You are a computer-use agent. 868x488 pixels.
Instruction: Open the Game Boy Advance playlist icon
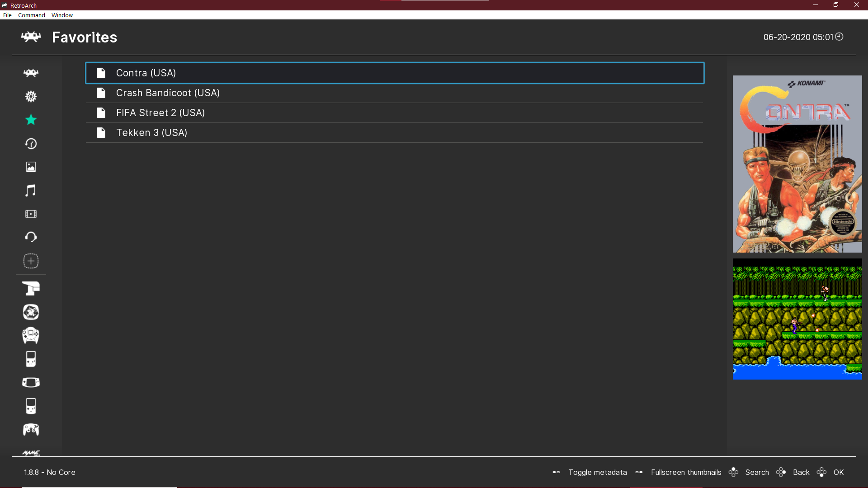(31, 382)
